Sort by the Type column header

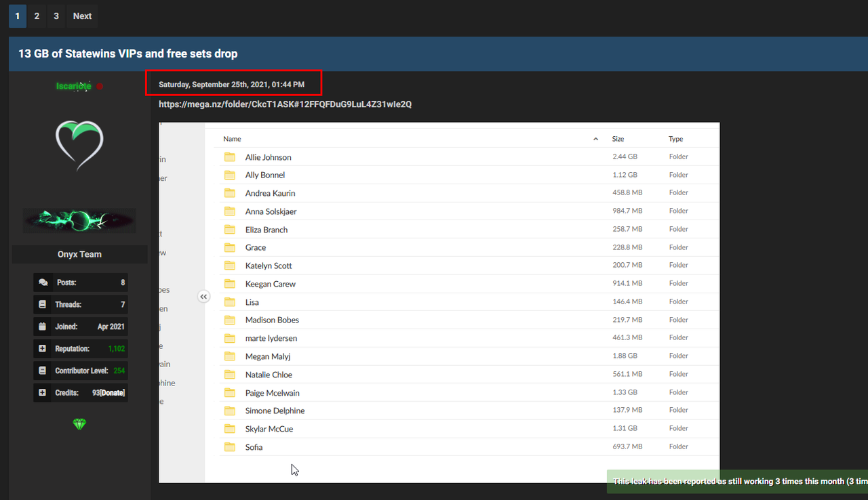pos(675,139)
